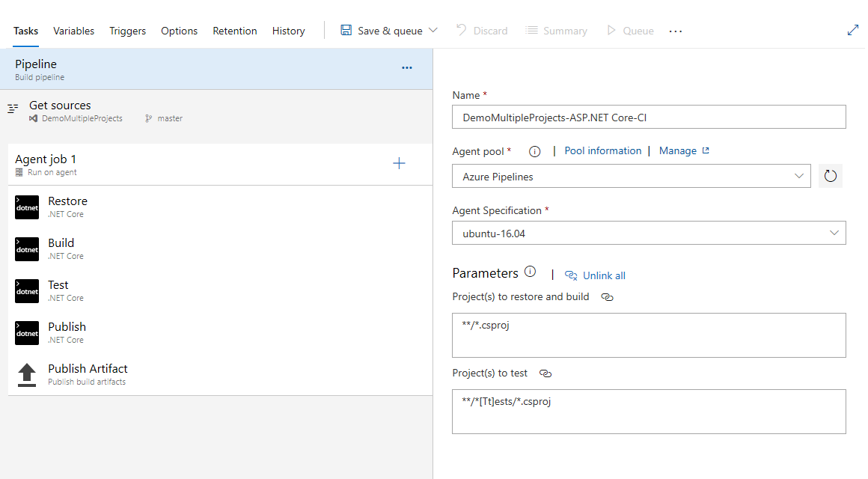Open the Pipeline ellipsis menu
868x479 pixels.
(x=406, y=67)
